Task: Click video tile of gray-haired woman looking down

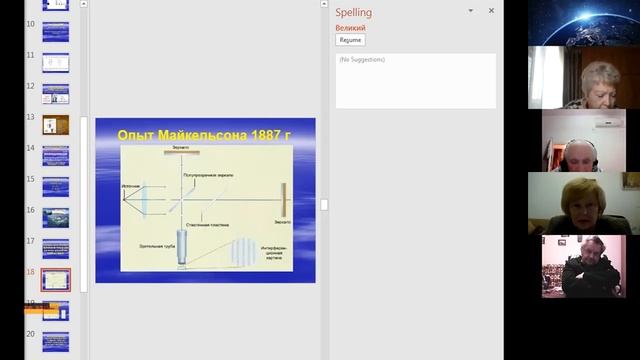Action: pyautogui.click(x=584, y=78)
